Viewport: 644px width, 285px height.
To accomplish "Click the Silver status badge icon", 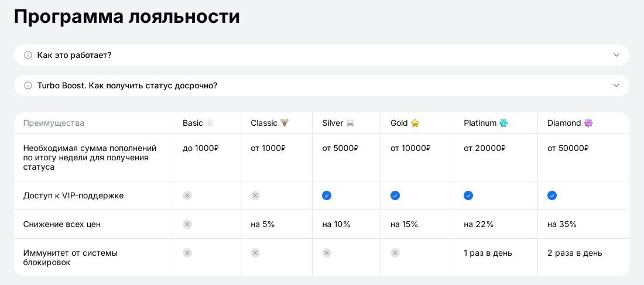I will coord(350,123).
